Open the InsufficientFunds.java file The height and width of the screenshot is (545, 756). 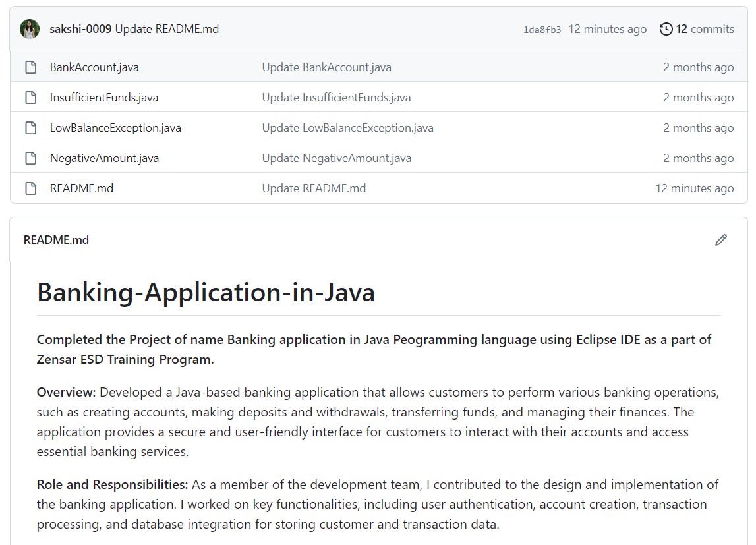(104, 98)
